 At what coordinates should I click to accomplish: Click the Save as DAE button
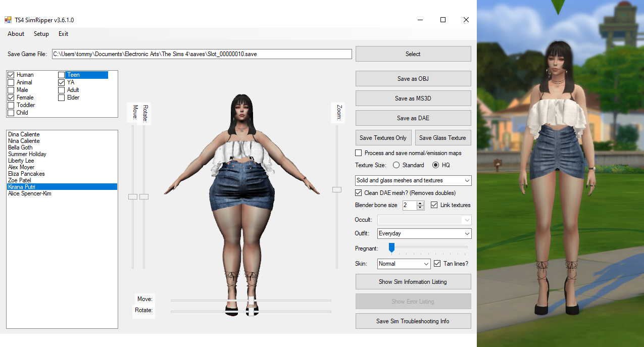pos(413,118)
